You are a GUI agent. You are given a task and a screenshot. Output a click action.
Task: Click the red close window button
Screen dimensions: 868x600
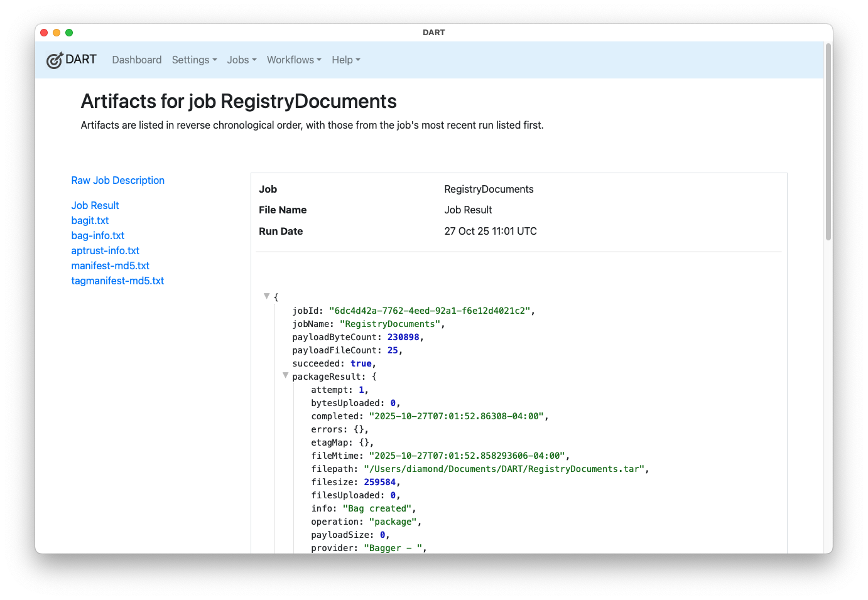(44, 33)
